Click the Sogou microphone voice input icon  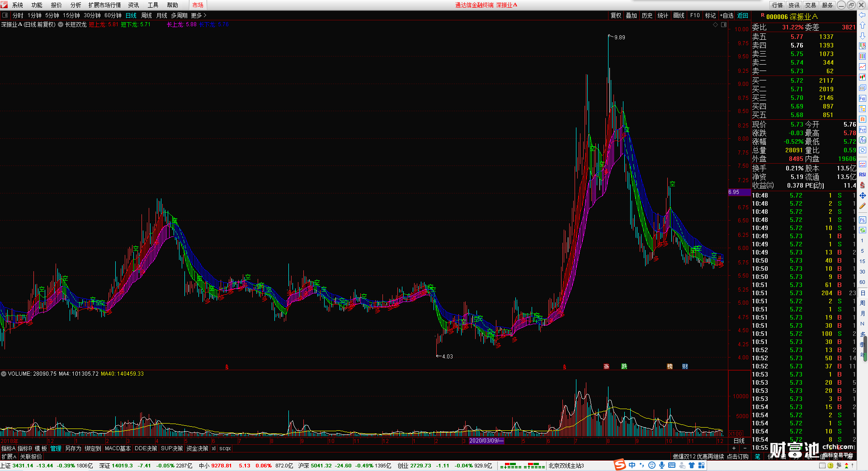click(661, 465)
